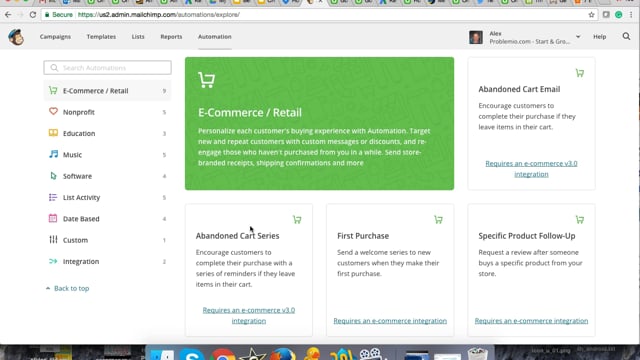Click the Music note icon

pos(53,154)
